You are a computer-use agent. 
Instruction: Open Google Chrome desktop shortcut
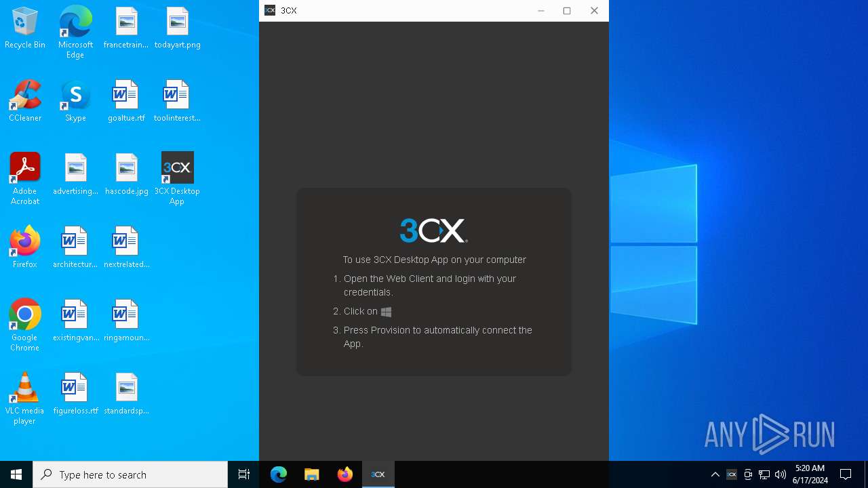point(25,325)
